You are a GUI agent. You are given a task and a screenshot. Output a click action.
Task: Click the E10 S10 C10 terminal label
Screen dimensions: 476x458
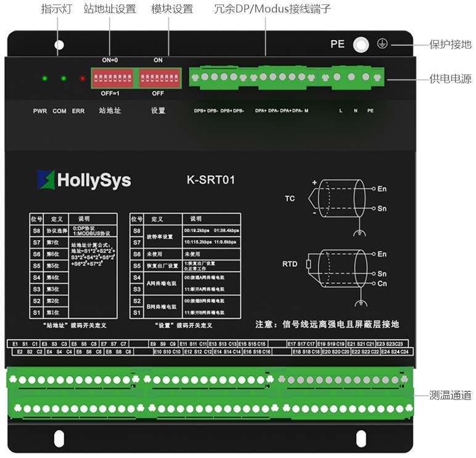tap(167, 352)
